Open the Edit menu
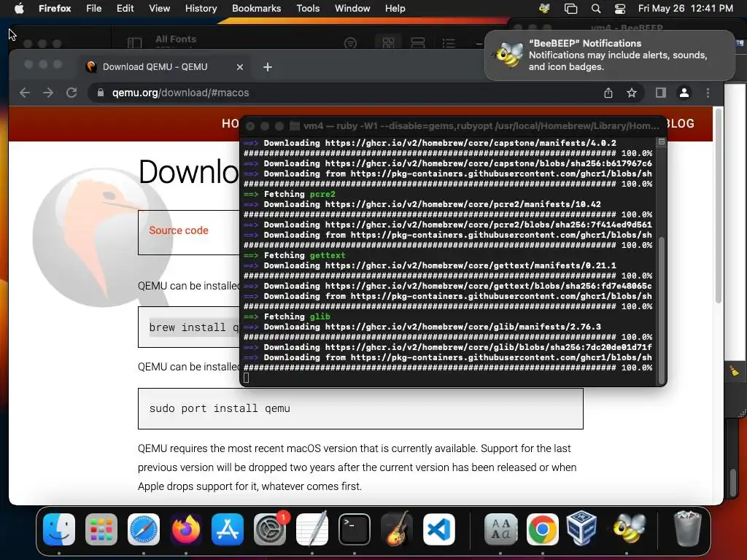The image size is (747, 560). click(125, 8)
